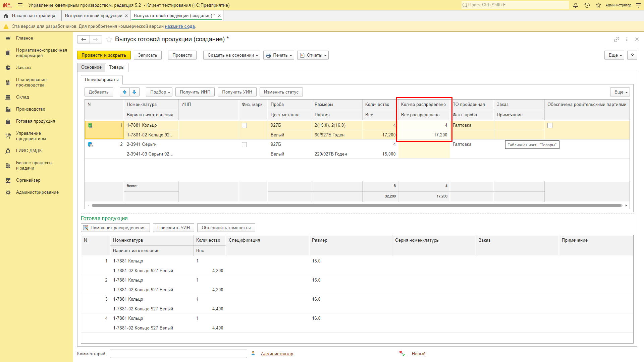Click the Управление предприятием sidebar icon
644x362 pixels.
8,136
